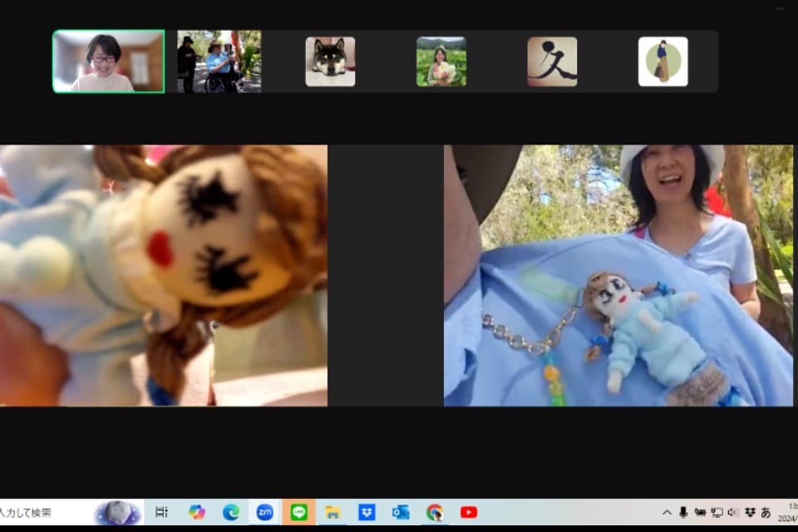Show hidden system tray icons
This screenshot has height=532, width=798.
pyautogui.click(x=667, y=512)
